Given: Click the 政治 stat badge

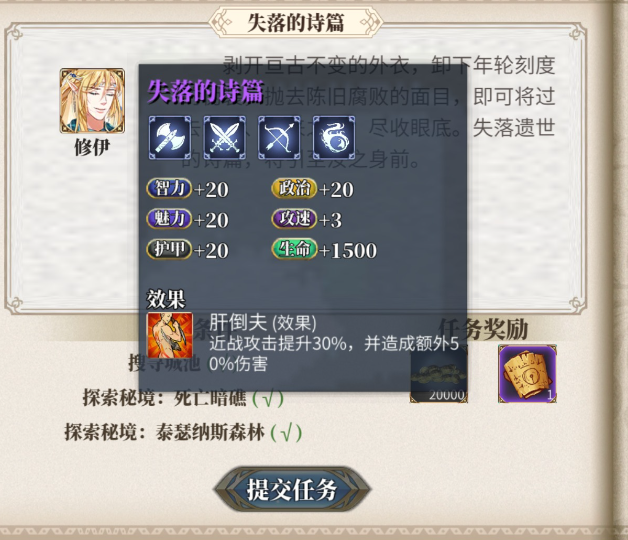Looking at the screenshot, I should tap(294, 188).
